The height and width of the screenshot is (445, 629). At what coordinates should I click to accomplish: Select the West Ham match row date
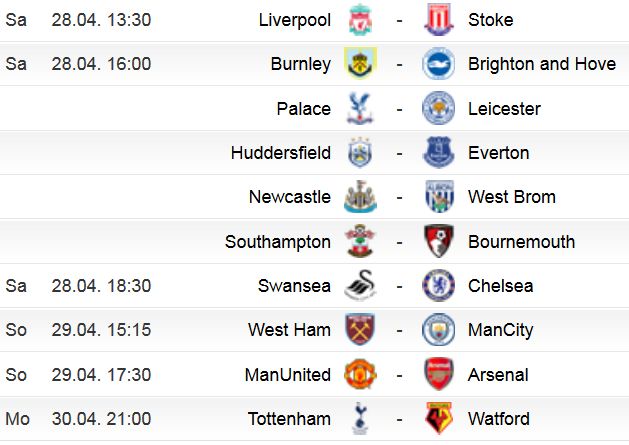point(101,330)
